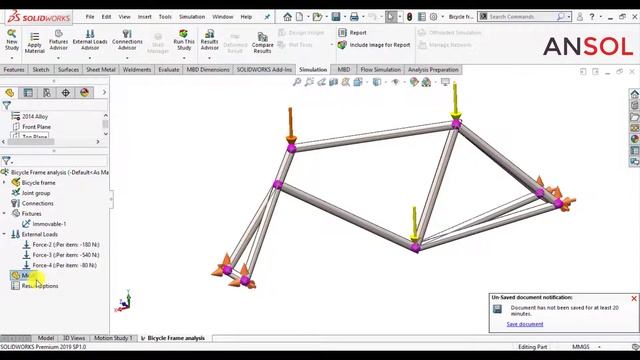Click the New Study icon
Screen dimensions: 640x360
(11, 40)
